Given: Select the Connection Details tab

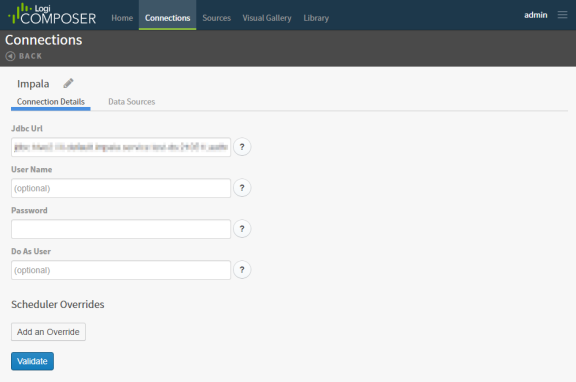Looking at the screenshot, I should tap(51, 102).
